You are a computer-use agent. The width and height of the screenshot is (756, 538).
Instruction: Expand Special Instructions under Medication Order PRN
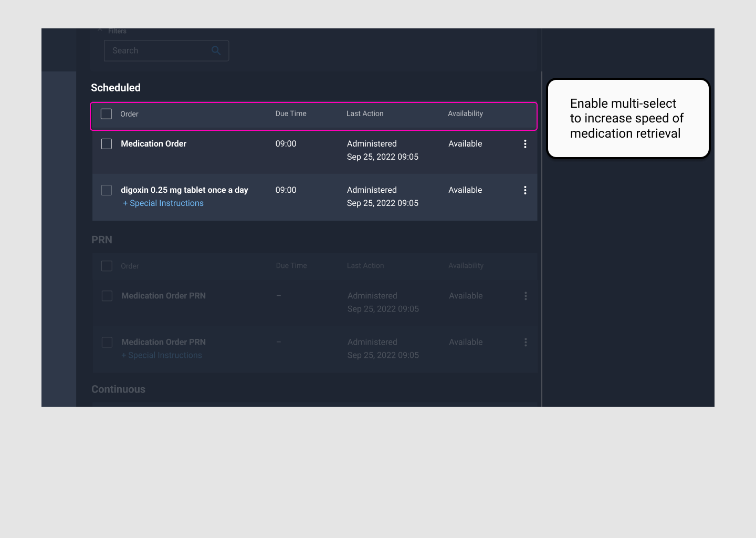[x=162, y=356]
